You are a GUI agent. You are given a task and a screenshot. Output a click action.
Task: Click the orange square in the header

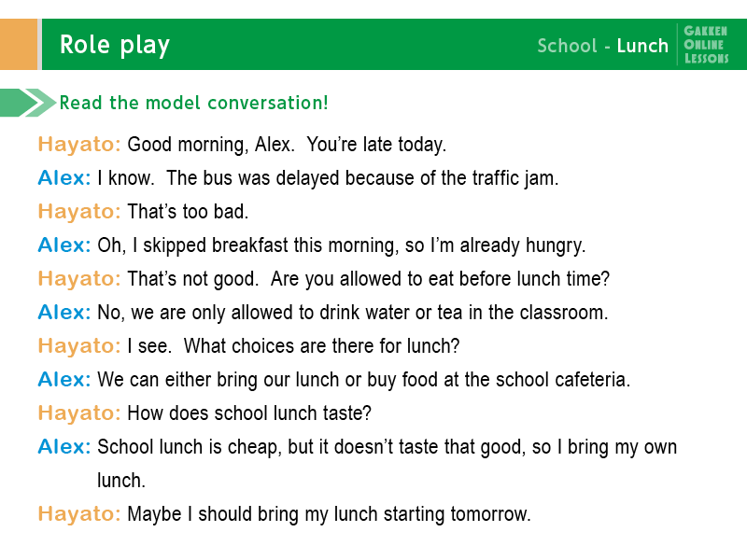coord(18,44)
